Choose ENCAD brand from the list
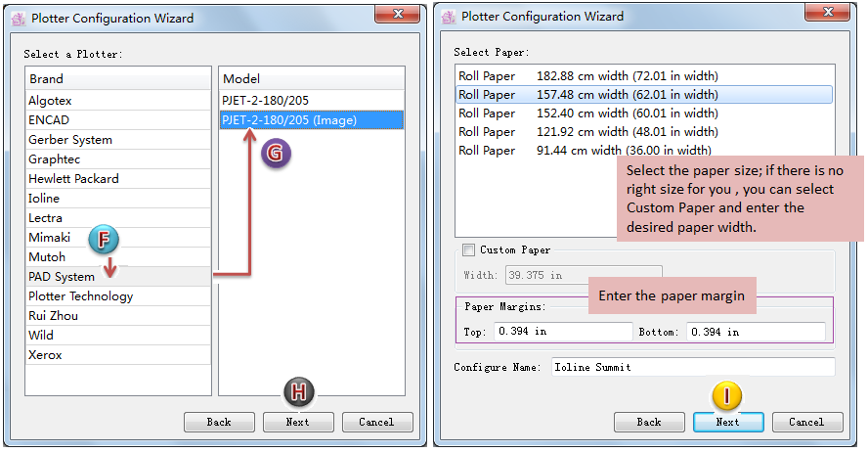 49,120
